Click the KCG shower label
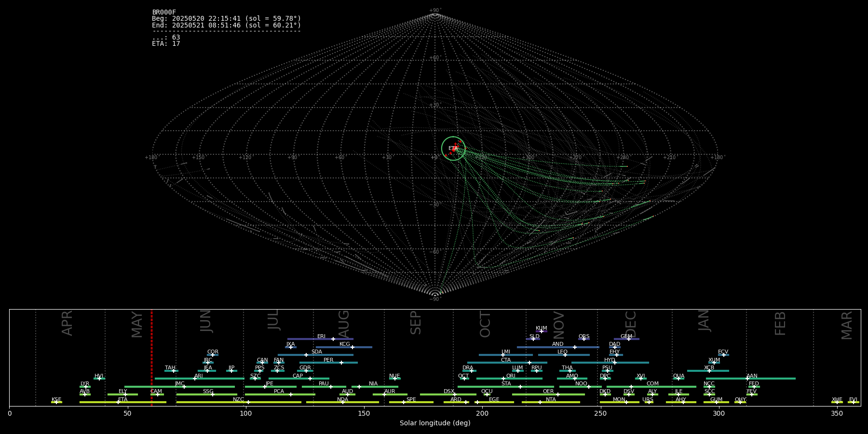This screenshot has height=434, width=868. [345, 344]
